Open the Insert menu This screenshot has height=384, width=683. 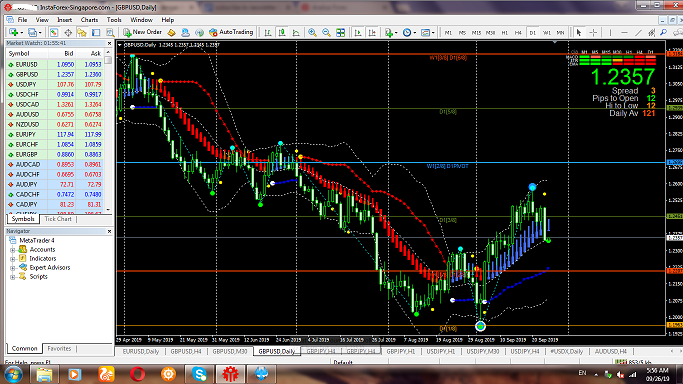pos(64,20)
